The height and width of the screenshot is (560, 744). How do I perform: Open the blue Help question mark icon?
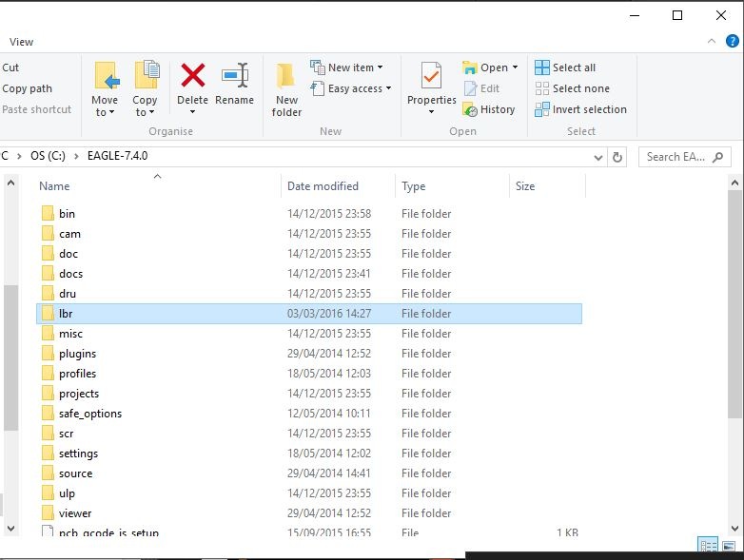[733, 41]
